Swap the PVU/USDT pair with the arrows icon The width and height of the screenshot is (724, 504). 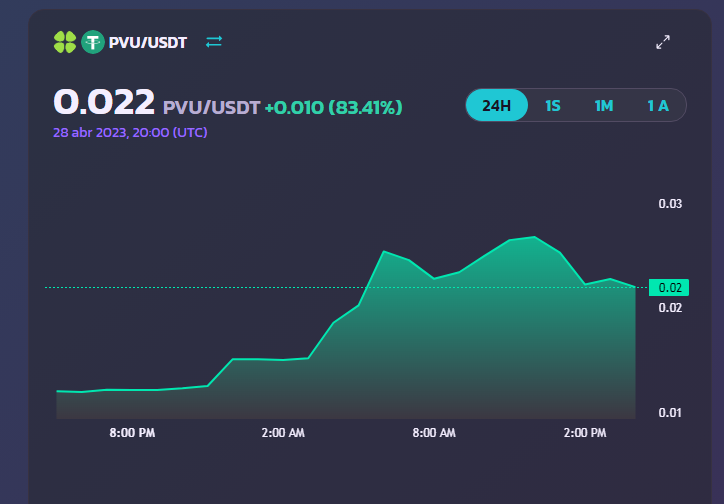[214, 42]
